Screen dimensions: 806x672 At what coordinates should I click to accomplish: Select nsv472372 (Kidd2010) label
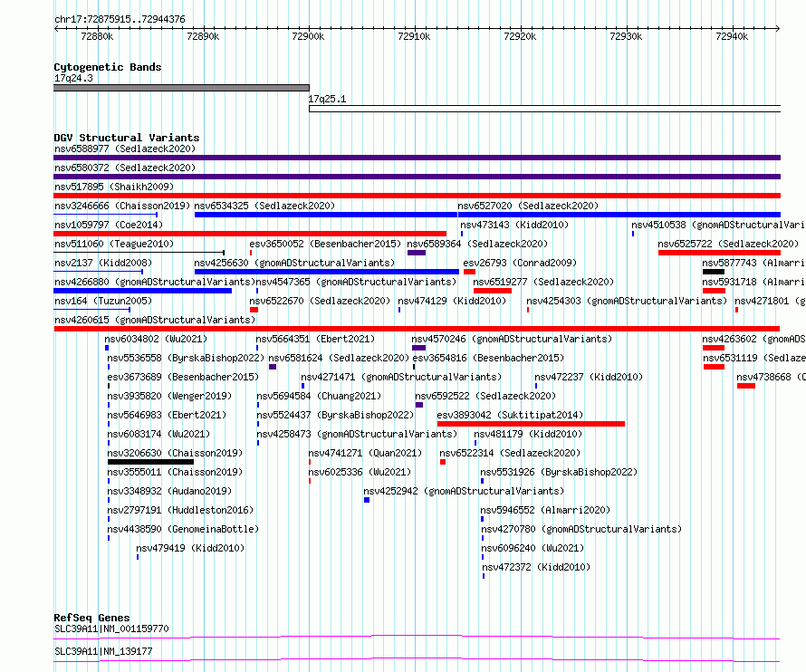pyautogui.click(x=536, y=567)
